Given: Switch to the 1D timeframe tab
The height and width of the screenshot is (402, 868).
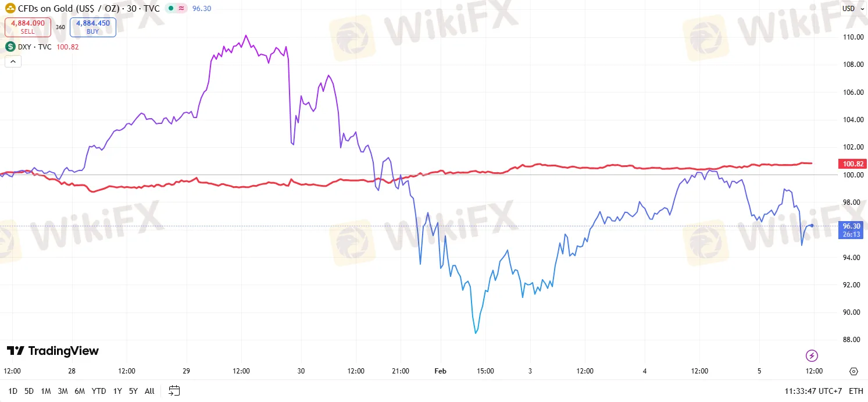Looking at the screenshot, I should (12, 391).
